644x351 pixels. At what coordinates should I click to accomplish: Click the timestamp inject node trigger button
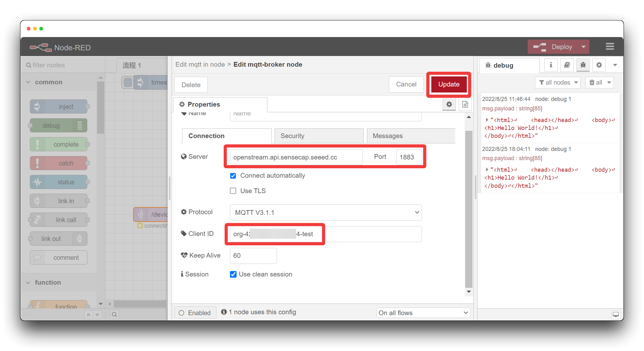click(x=128, y=82)
